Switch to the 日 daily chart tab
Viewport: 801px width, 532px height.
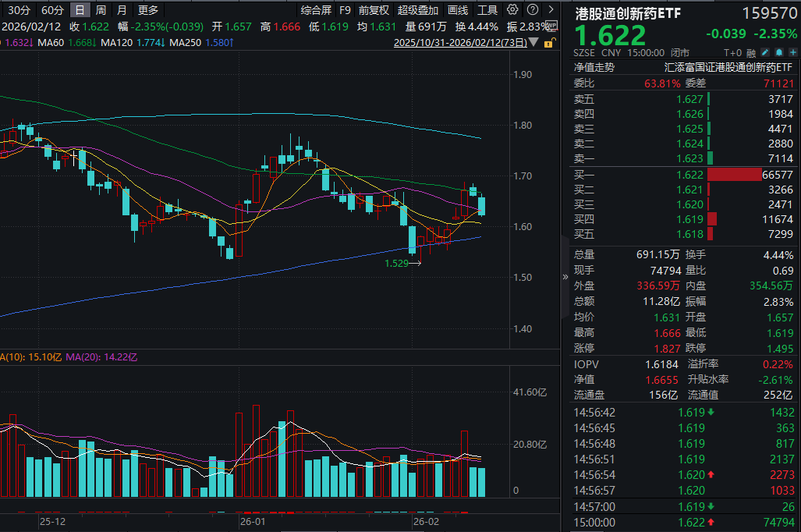click(x=81, y=10)
